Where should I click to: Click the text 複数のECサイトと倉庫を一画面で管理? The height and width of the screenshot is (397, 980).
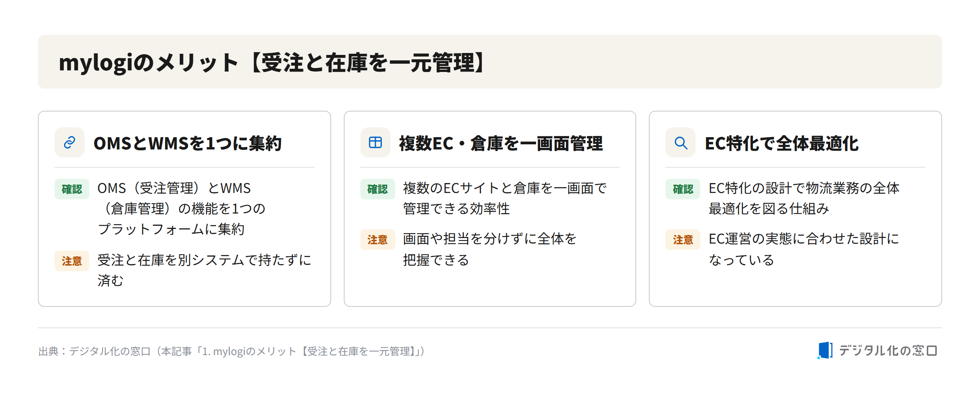click(x=505, y=198)
